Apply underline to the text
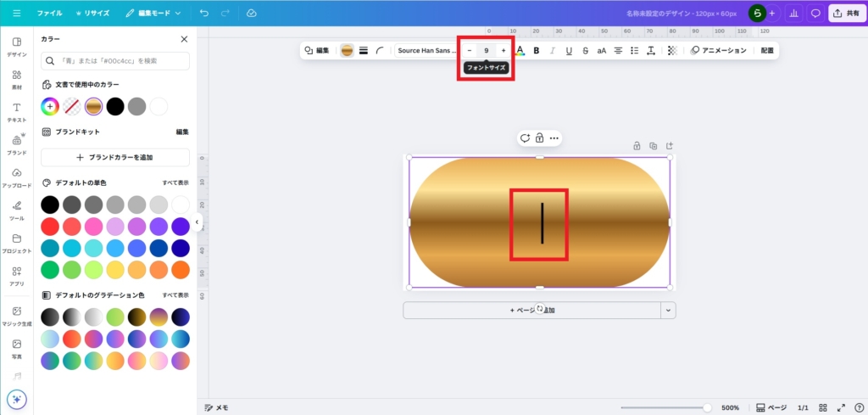This screenshot has height=415, width=868. (x=569, y=51)
